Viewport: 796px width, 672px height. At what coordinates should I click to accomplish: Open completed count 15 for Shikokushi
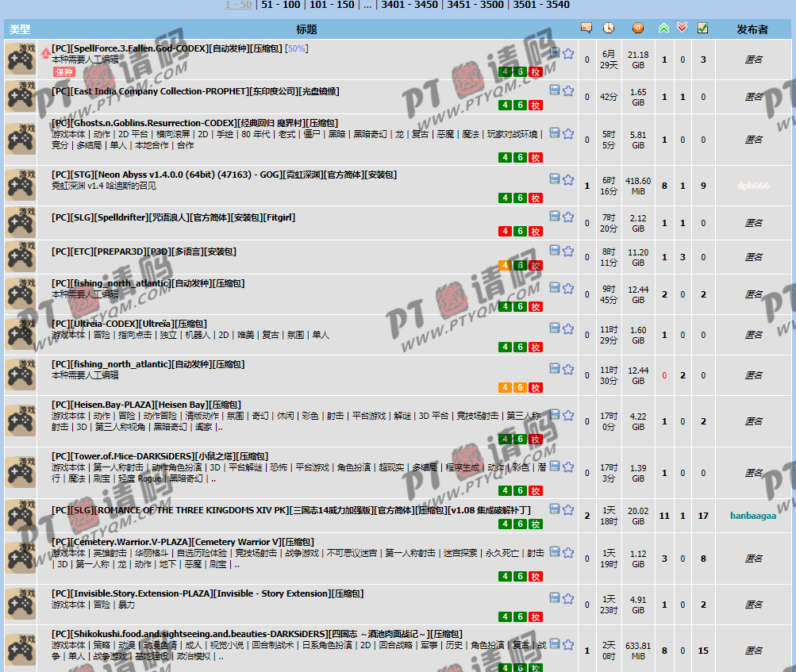(x=703, y=651)
